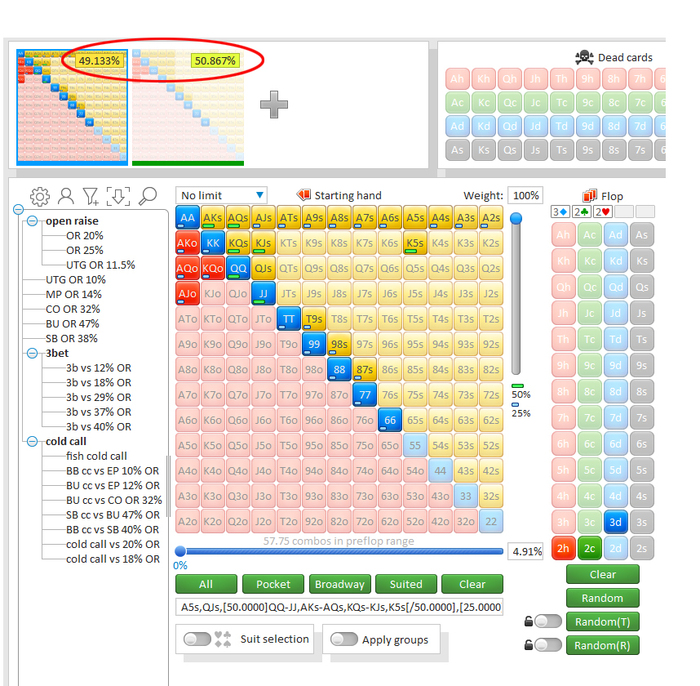
Task: Click the import download-arrow icon
Action: pyautogui.click(x=118, y=196)
